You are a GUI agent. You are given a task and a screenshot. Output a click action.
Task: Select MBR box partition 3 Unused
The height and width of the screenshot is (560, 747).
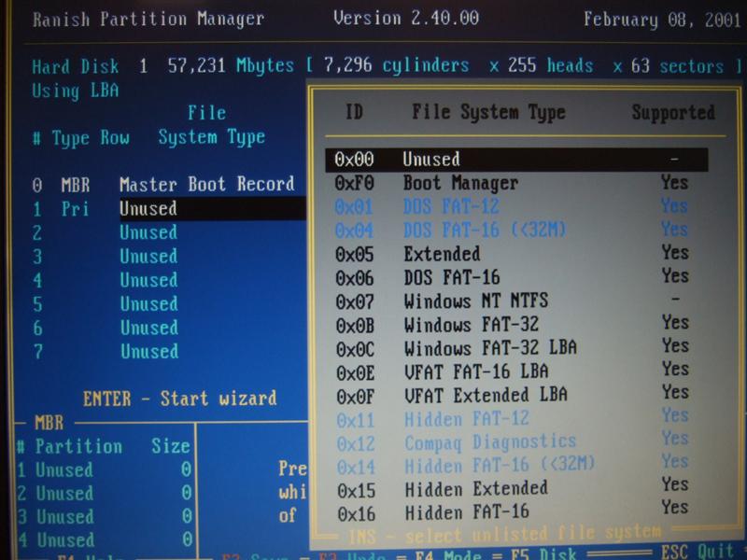[105, 517]
